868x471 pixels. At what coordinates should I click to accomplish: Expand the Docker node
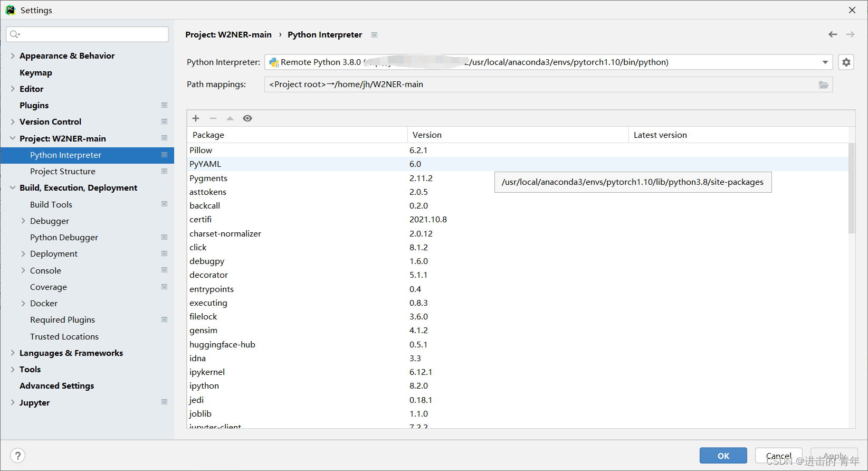point(23,303)
